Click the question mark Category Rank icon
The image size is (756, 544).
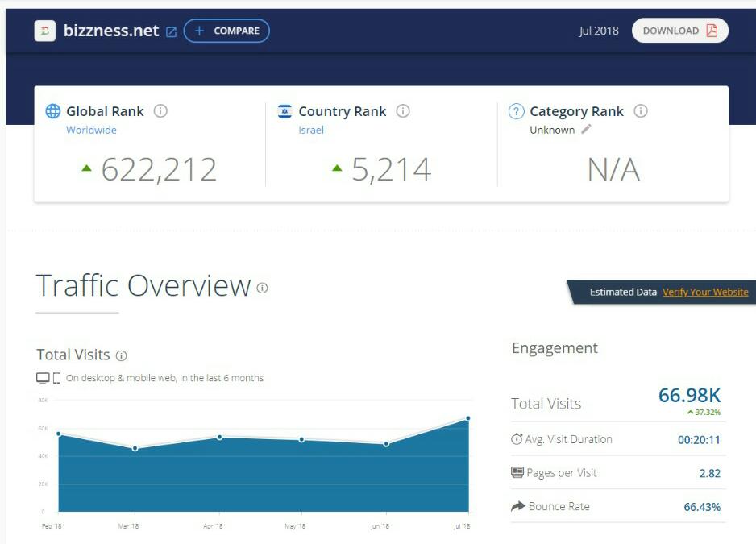pyautogui.click(x=517, y=111)
